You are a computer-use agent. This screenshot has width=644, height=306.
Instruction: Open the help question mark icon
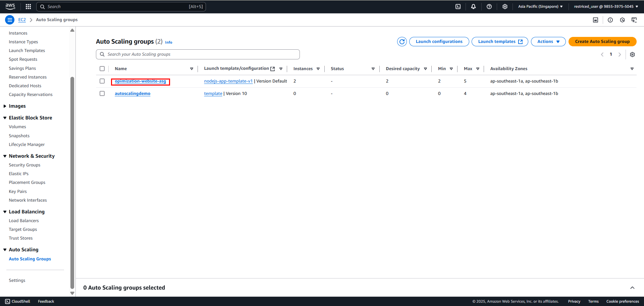[489, 6]
